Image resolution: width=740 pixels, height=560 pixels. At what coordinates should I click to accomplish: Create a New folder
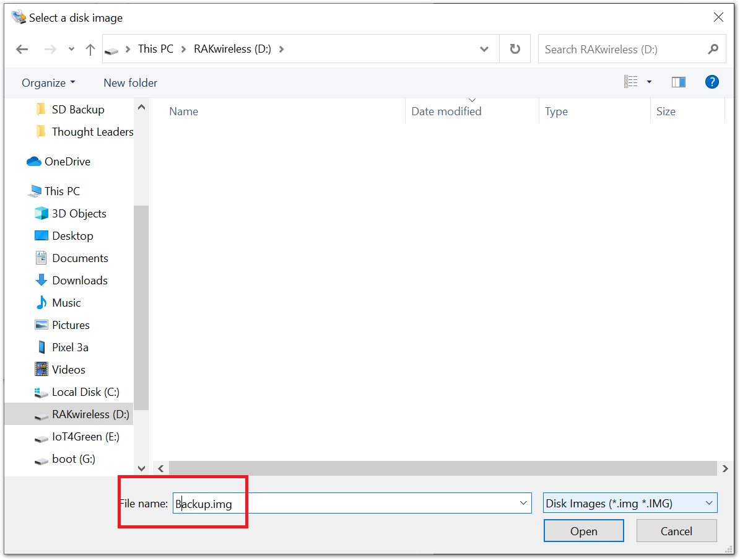point(130,83)
